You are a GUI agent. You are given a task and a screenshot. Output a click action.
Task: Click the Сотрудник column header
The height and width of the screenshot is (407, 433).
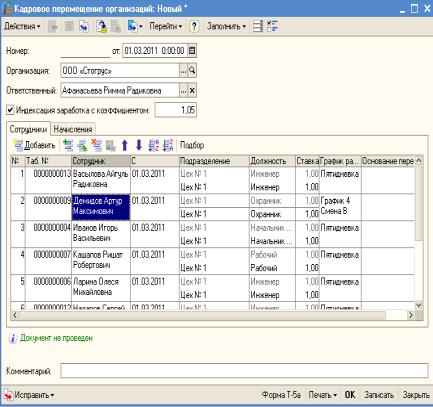coord(101,161)
